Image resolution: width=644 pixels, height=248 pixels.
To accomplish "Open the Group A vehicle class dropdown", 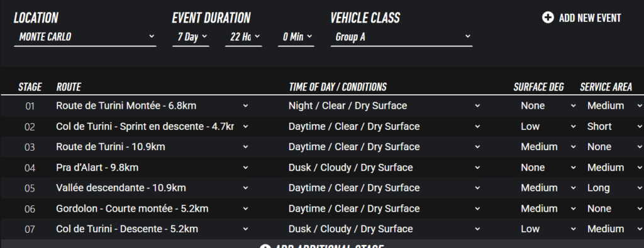I will click(x=401, y=37).
